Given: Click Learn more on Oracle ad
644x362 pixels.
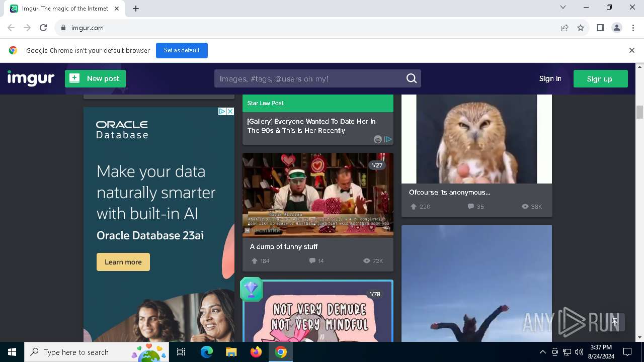Looking at the screenshot, I should 123,262.
